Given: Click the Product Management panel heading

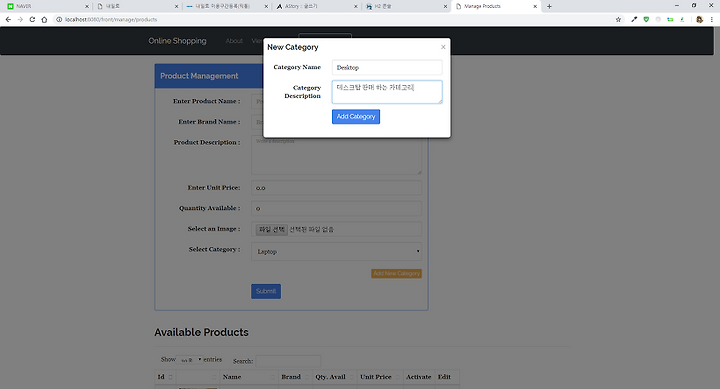Looking at the screenshot, I should pos(199,76).
